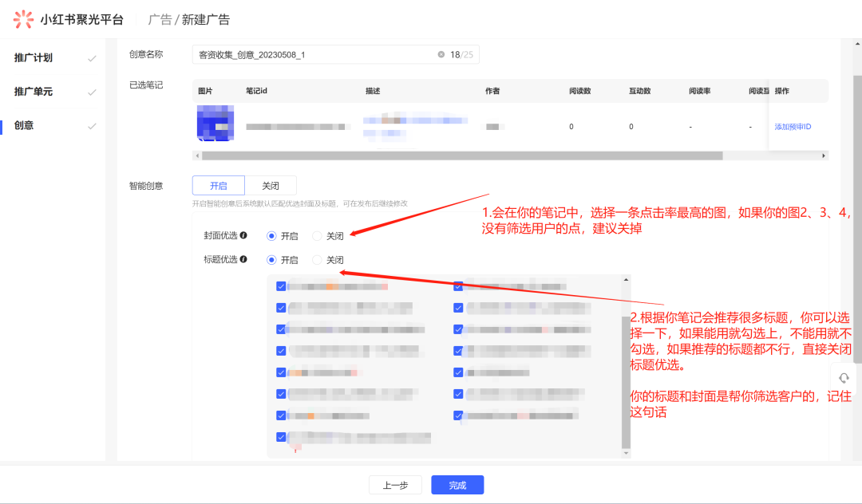The width and height of the screenshot is (862, 504).
Task: Click the 添加预审ID link
Action: click(793, 127)
